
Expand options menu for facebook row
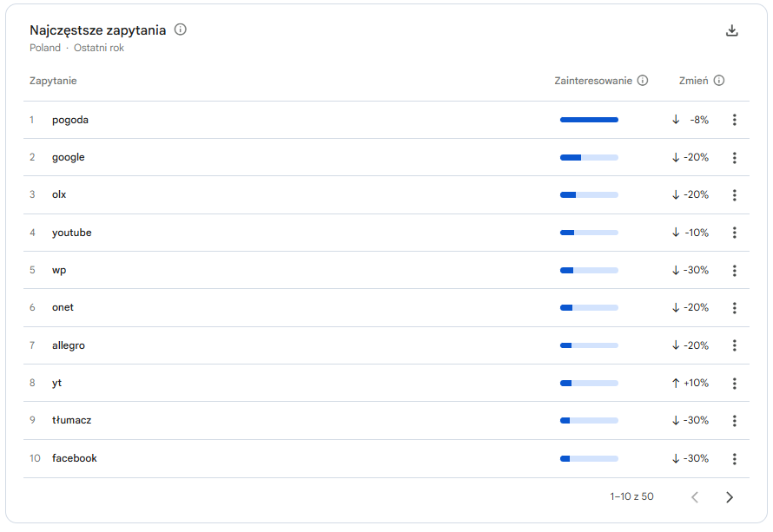[x=734, y=458]
